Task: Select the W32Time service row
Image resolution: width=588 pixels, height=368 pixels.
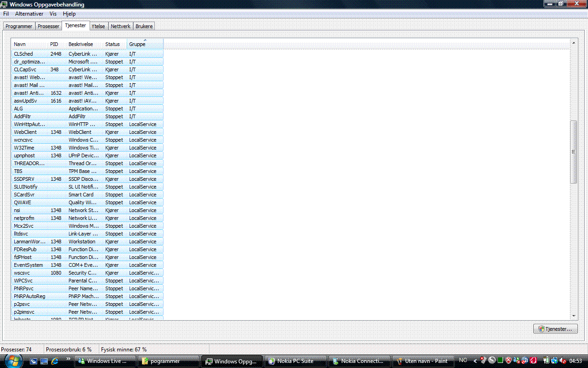Action: tap(87, 148)
